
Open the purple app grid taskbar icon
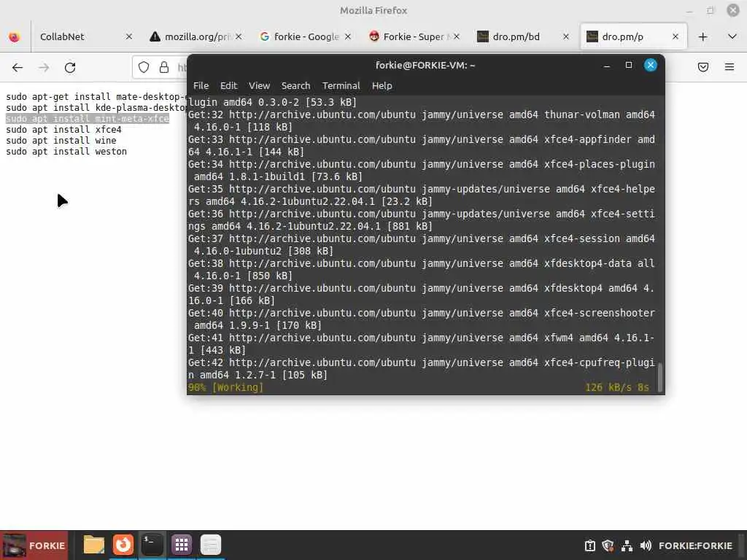coord(182,545)
